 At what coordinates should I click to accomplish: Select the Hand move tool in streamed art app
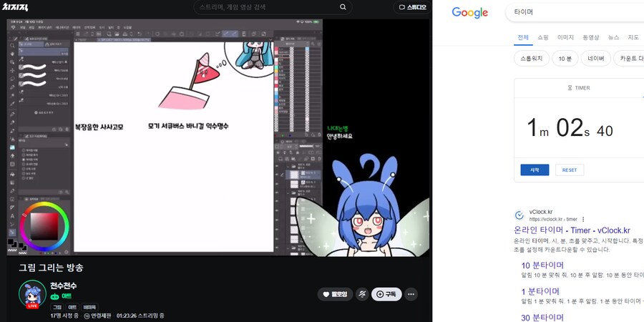[x=12, y=54]
